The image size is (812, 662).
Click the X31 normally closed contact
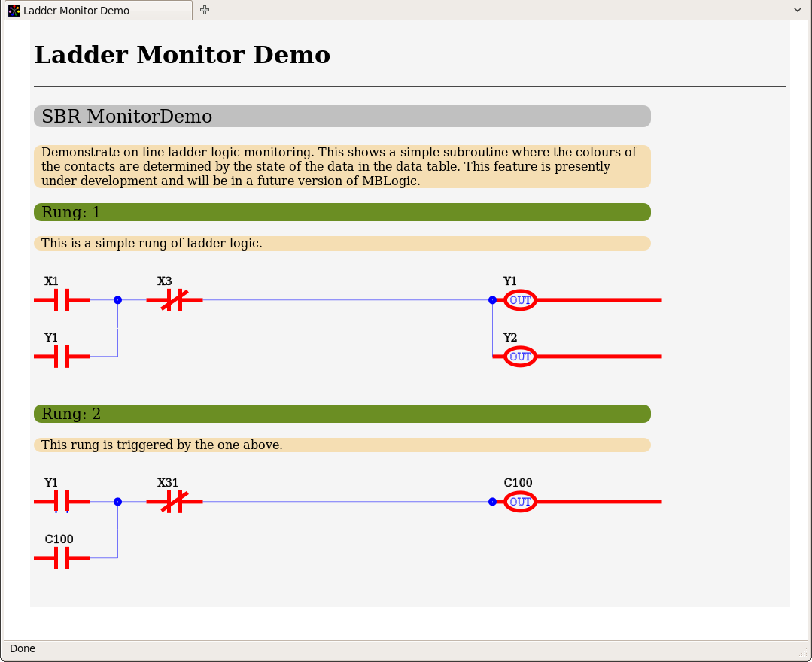(x=174, y=502)
